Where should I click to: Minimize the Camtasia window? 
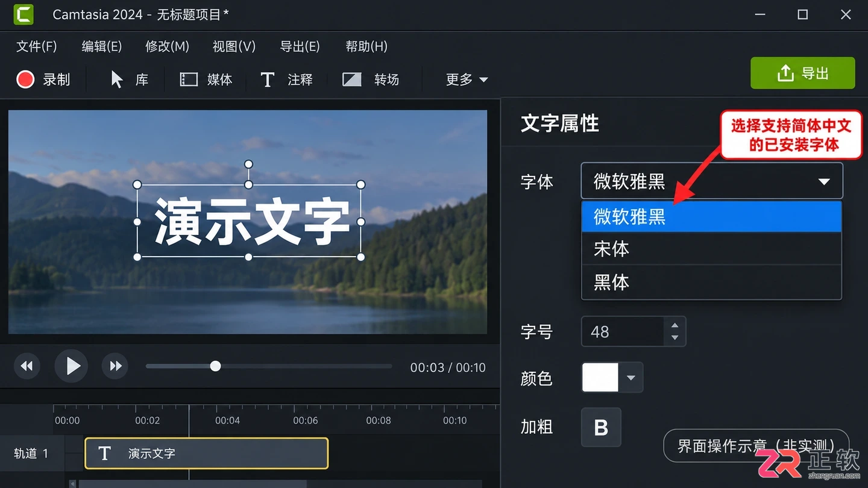(x=759, y=14)
